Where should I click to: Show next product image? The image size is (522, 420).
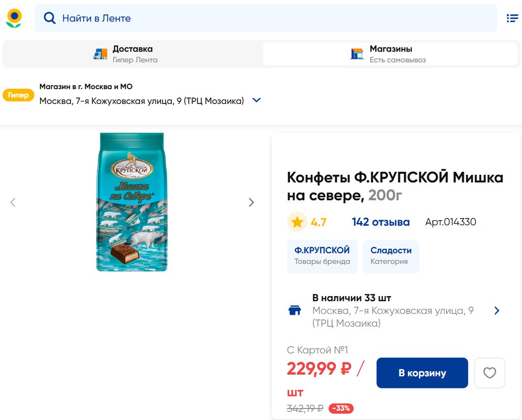[x=251, y=202]
